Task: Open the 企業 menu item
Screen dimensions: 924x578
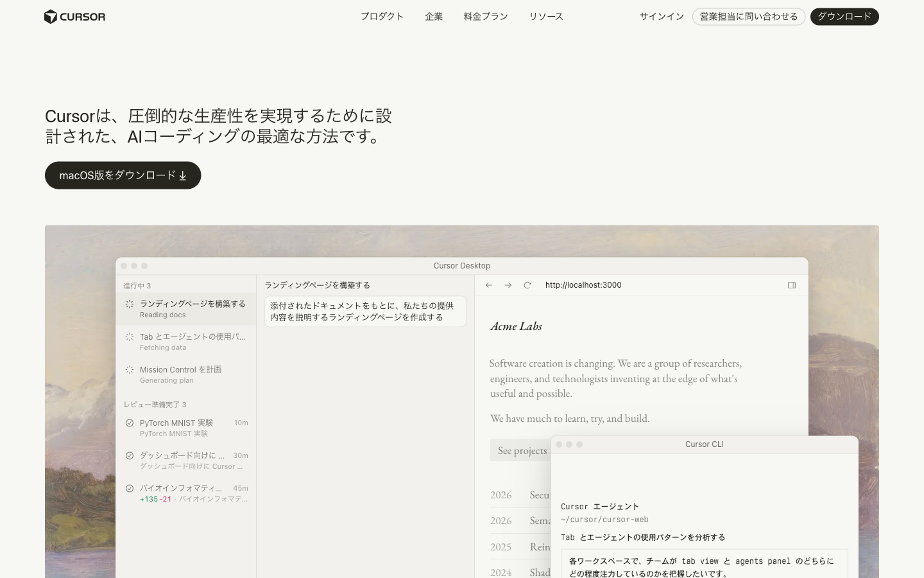Action: coord(434,17)
